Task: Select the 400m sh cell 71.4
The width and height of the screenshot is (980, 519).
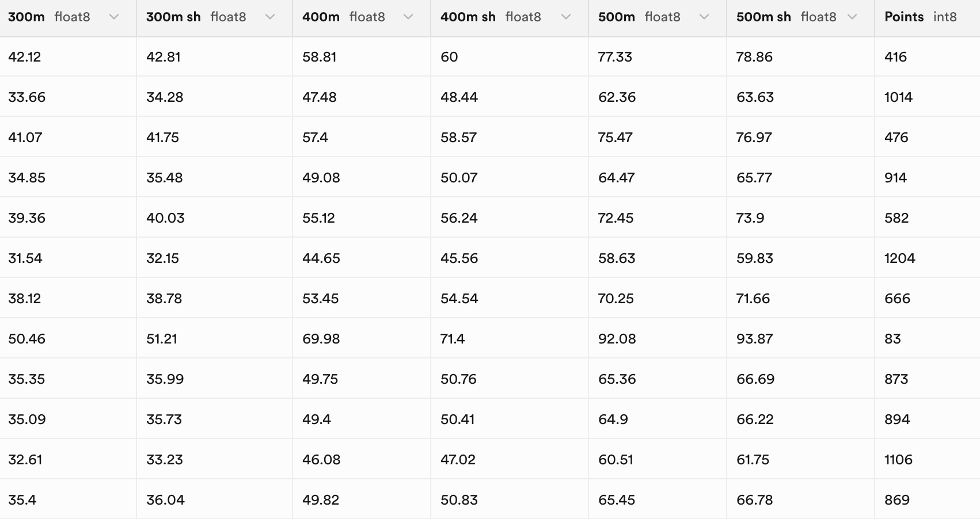Action: coord(453,339)
